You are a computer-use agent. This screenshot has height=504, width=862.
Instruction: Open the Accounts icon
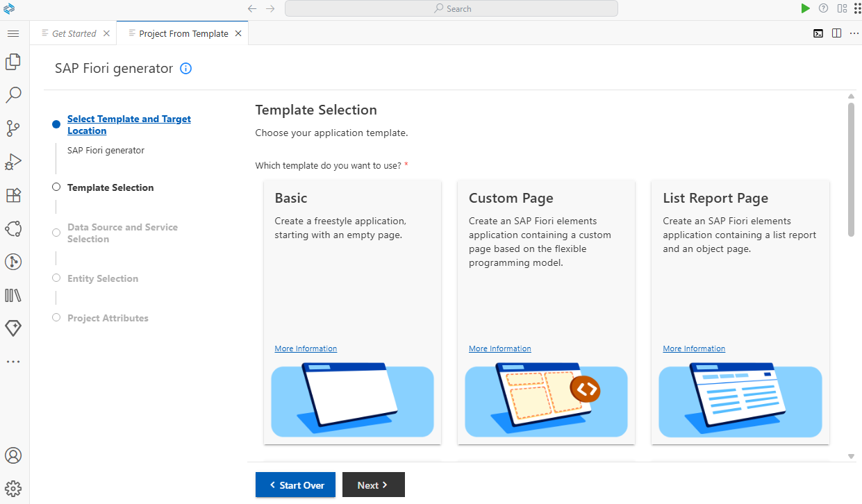point(13,455)
